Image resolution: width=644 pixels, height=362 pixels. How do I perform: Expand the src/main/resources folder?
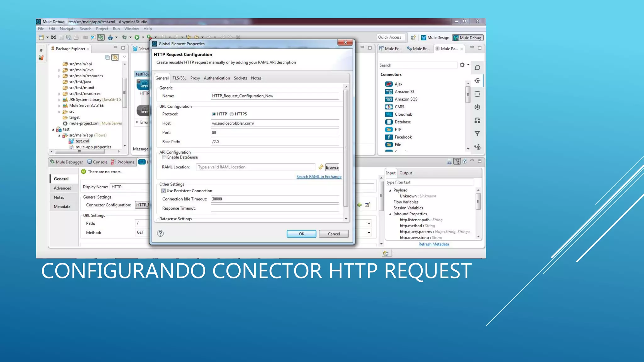coord(59,76)
